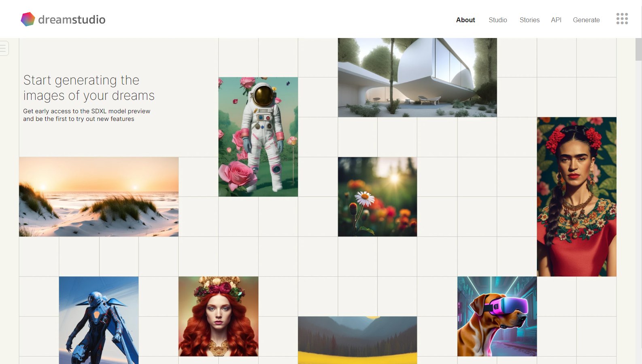Open the daisy flower close-up image
This screenshot has height=364, width=642.
point(377,197)
